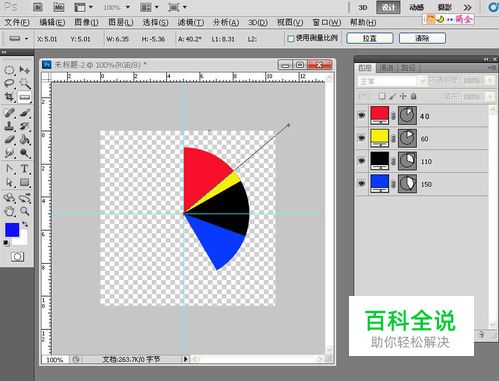Hide the layer named 110
Screen dimensions: 499x381
[x=362, y=161]
